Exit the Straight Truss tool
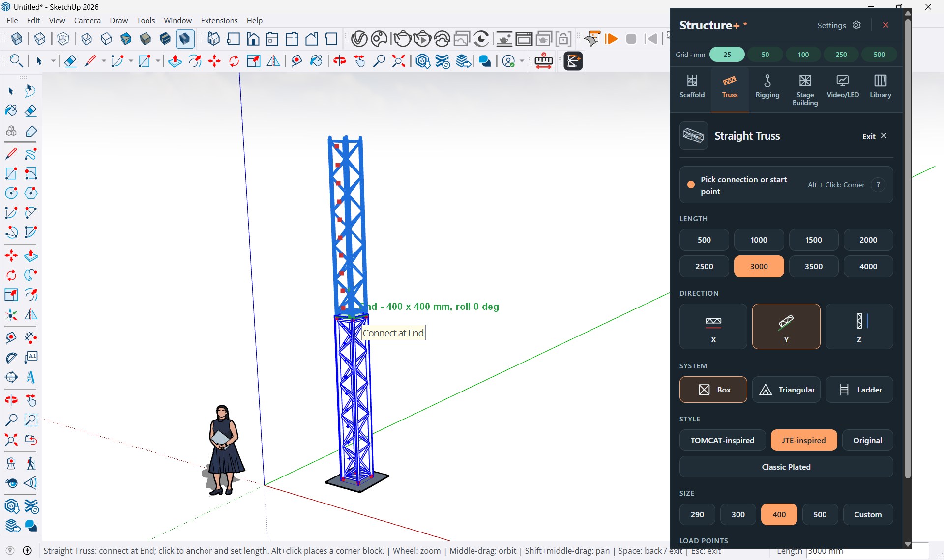Screen dimensions: 944x560 point(874,136)
